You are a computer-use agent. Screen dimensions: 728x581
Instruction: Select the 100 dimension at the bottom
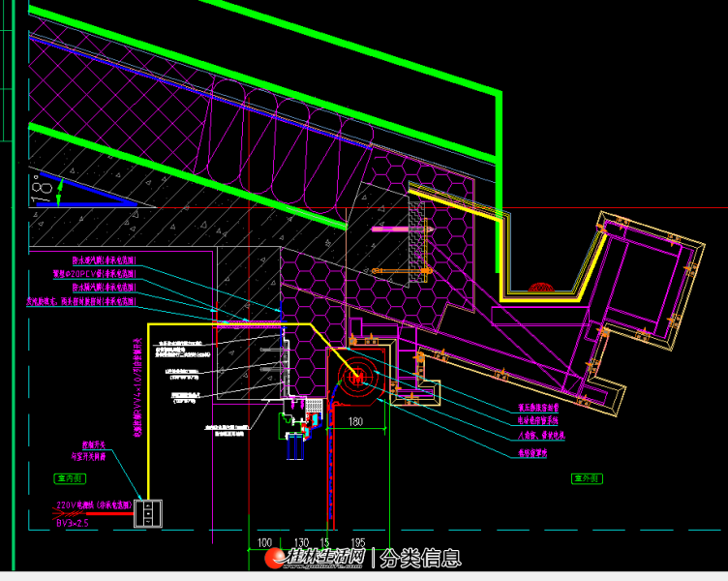point(263,543)
